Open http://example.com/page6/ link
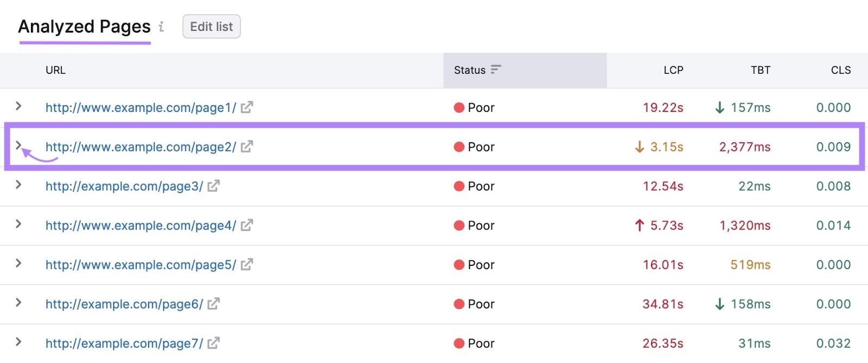This screenshot has width=868, height=363. tap(124, 304)
